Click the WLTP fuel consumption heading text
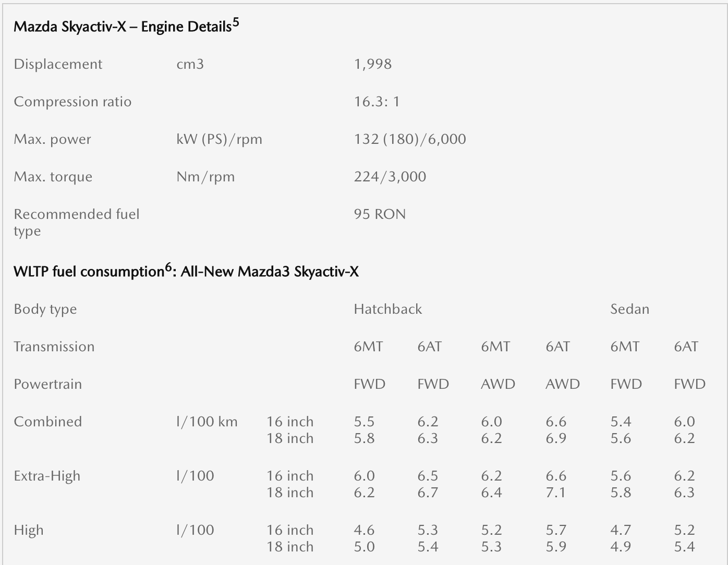The height and width of the screenshot is (565, 728). pos(89,272)
